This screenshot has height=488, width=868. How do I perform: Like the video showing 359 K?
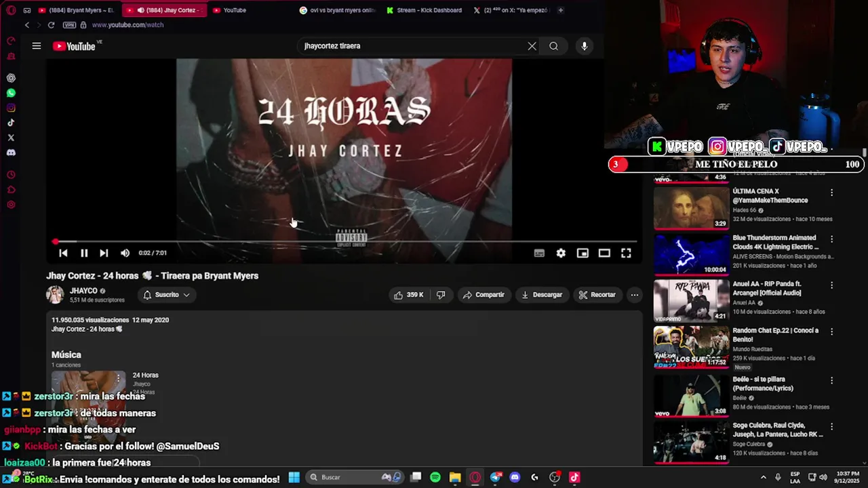409,295
